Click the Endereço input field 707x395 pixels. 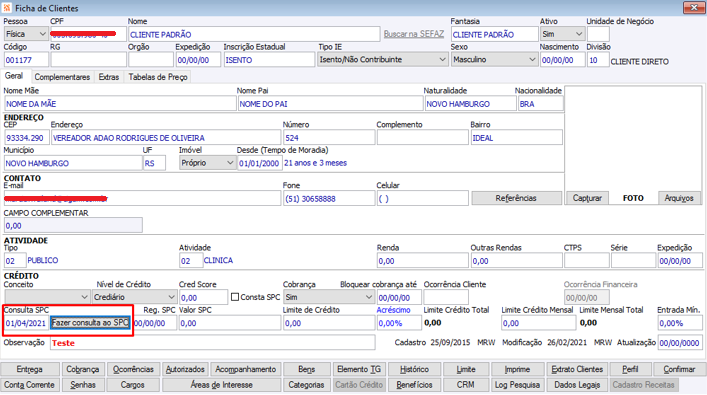tap(166, 138)
